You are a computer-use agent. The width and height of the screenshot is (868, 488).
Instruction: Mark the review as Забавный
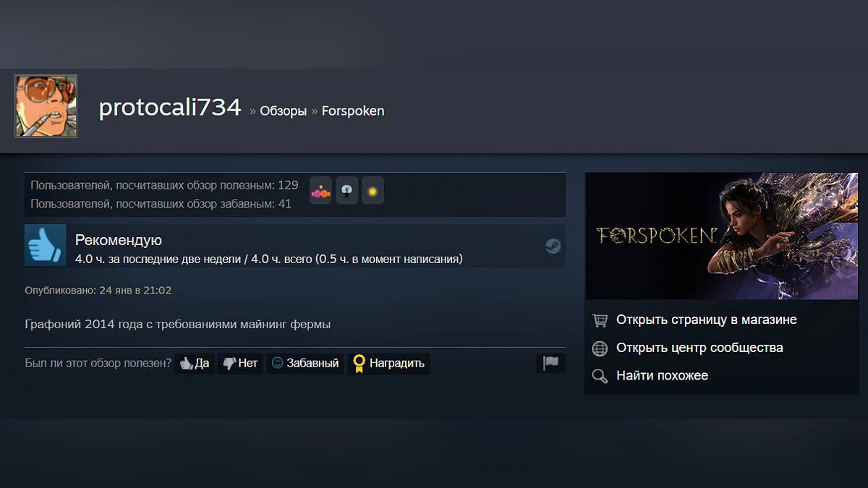tap(305, 363)
